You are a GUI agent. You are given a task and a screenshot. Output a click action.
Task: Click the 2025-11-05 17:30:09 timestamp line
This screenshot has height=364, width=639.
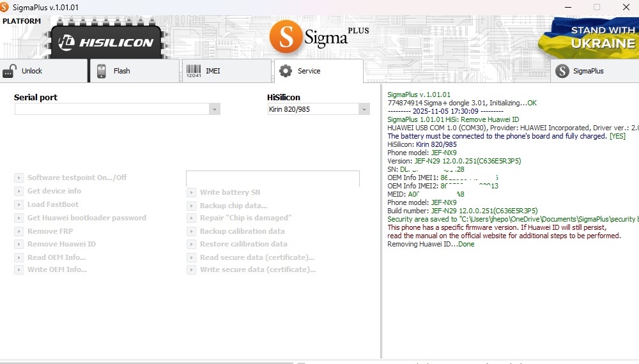pos(445,111)
